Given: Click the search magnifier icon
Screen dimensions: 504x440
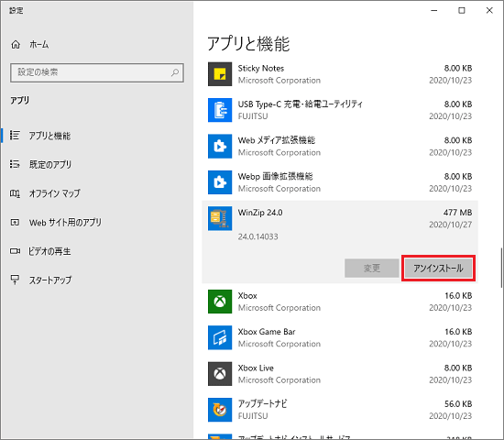Looking at the screenshot, I should (175, 72).
